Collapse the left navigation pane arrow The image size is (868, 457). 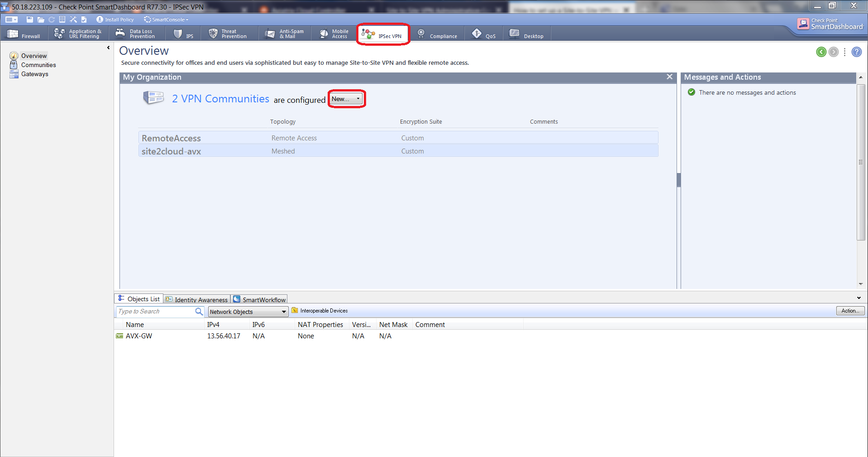coord(108,48)
